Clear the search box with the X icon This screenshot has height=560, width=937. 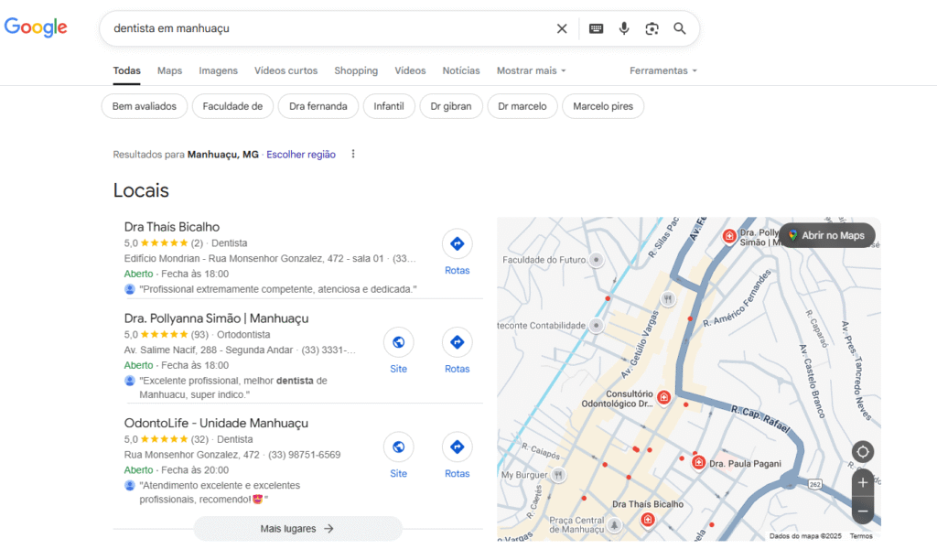[x=562, y=28]
